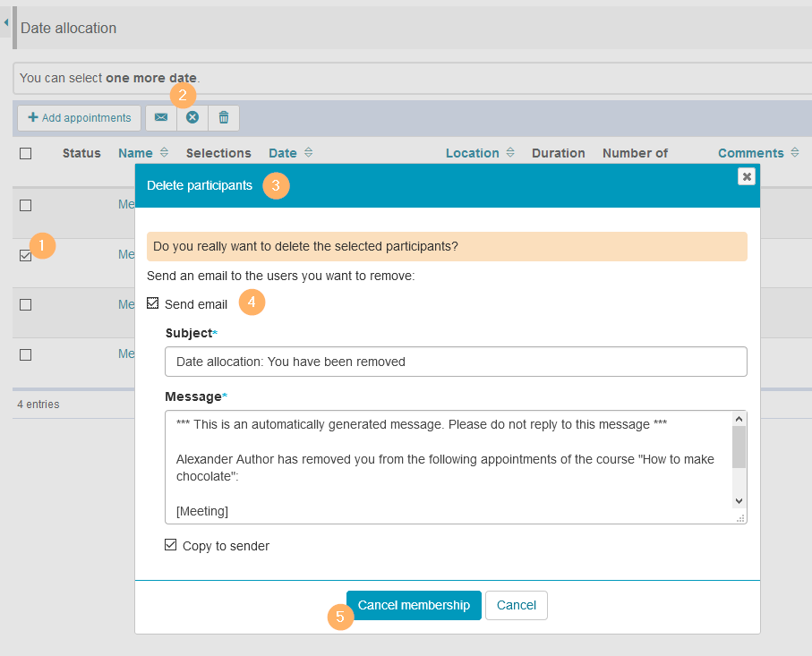Sort the table by Name column arrows

(164, 153)
